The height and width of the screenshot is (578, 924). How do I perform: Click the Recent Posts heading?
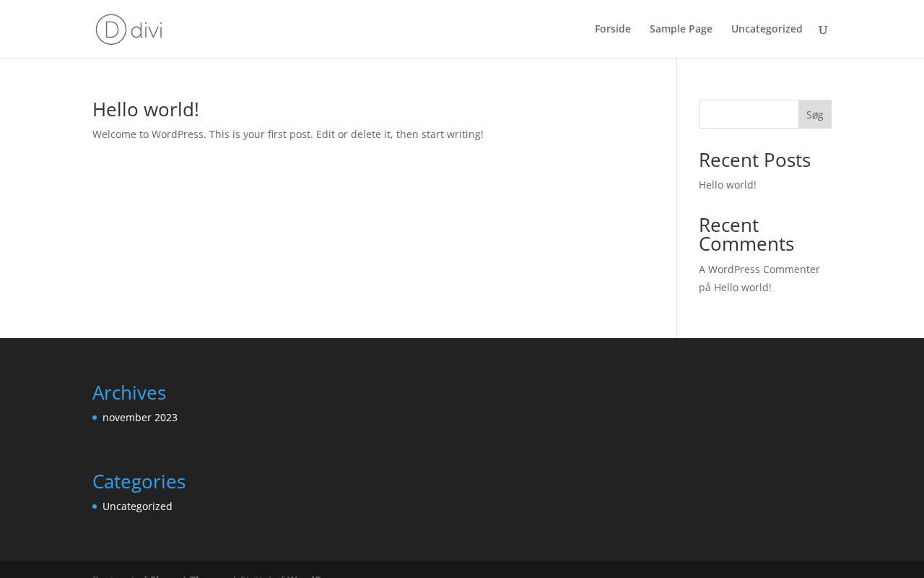754,160
